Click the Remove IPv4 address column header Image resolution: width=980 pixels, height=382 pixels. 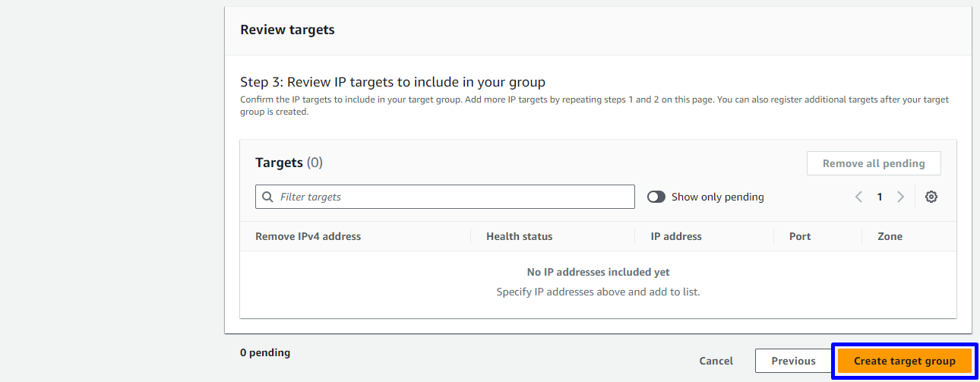(x=308, y=236)
